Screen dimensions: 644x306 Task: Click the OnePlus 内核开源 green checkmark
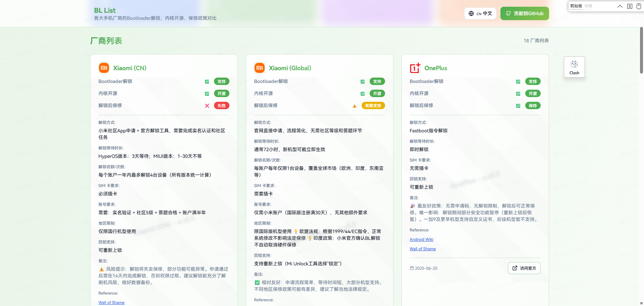(518, 94)
